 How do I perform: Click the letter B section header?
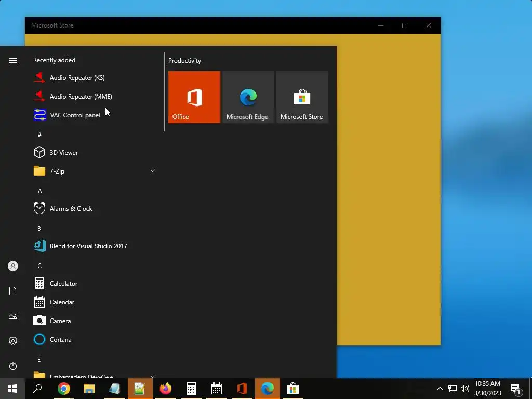39,229
